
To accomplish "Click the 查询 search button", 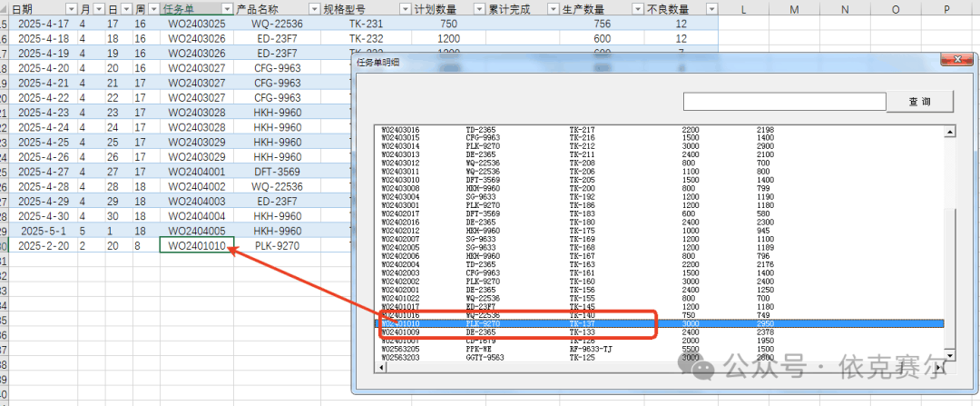I will click(x=920, y=102).
